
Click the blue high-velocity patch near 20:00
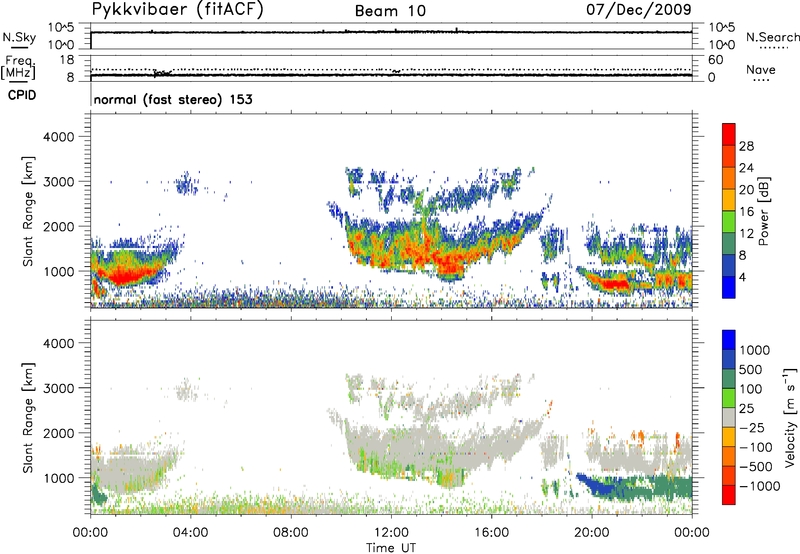[597, 486]
